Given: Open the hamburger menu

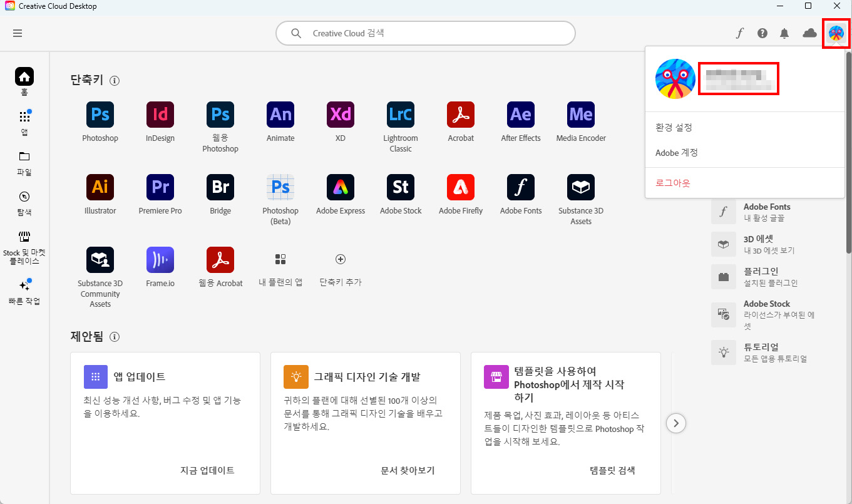Looking at the screenshot, I should tap(18, 33).
